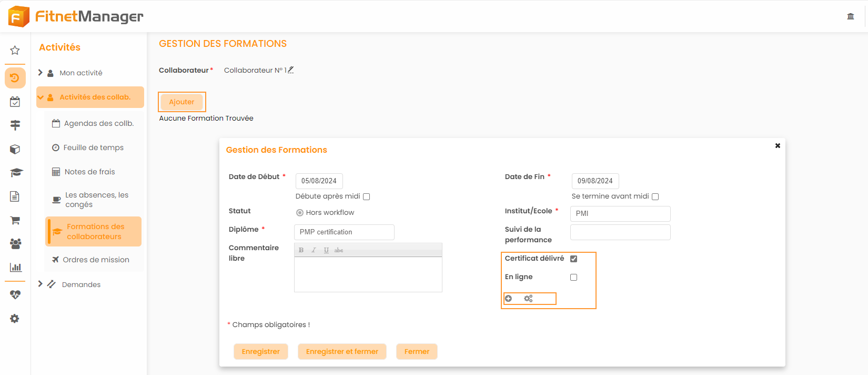
Task: Click the plus icon below En ligne
Action: point(508,299)
